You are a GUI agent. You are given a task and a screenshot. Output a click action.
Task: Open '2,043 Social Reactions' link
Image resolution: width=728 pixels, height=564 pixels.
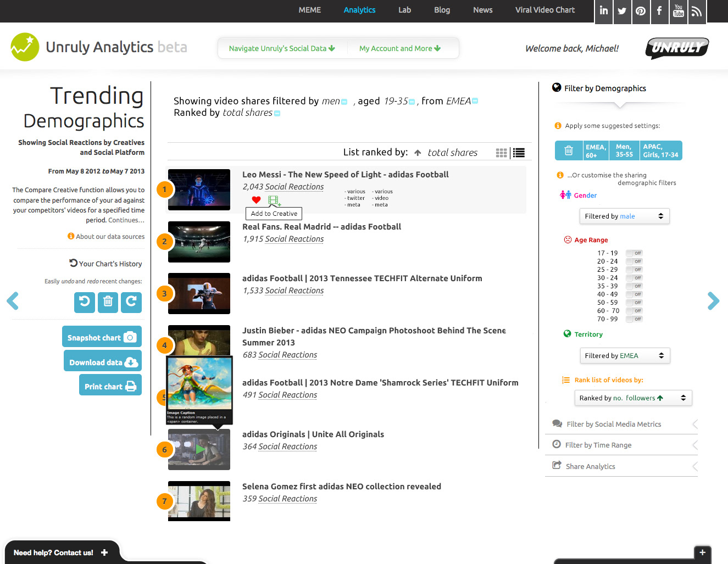[283, 187]
